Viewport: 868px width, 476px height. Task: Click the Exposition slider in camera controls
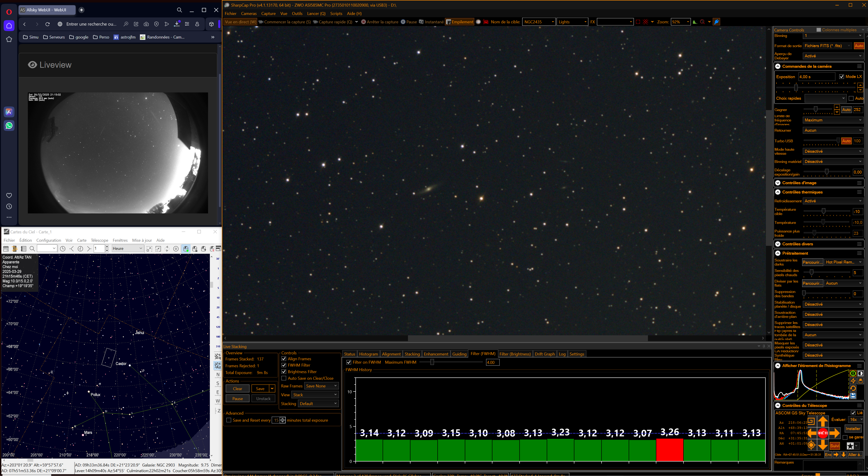[816, 88]
